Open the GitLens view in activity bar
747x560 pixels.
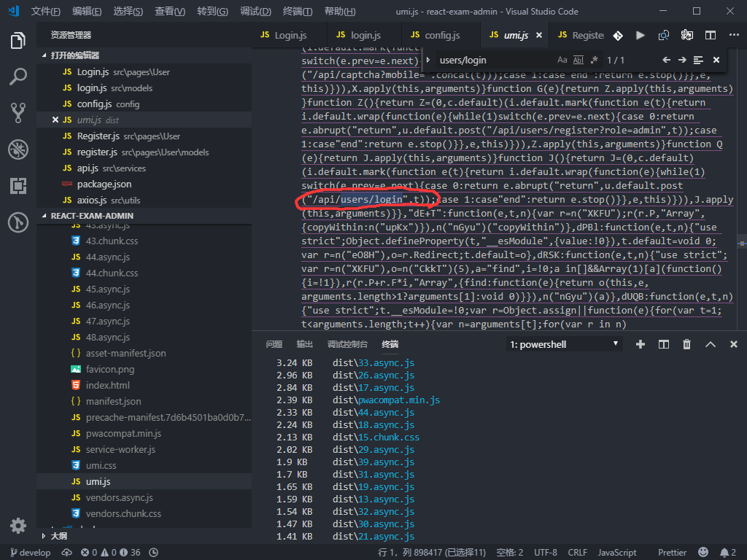(18, 222)
